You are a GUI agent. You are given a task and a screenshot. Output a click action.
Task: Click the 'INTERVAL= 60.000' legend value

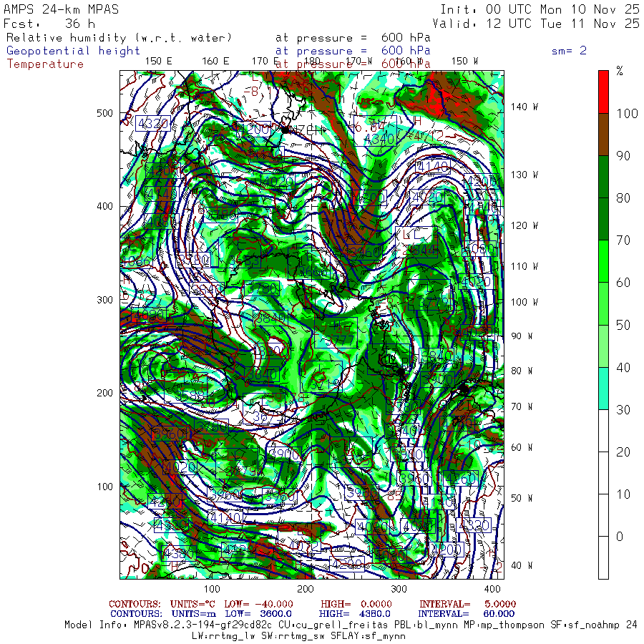click(x=467, y=614)
